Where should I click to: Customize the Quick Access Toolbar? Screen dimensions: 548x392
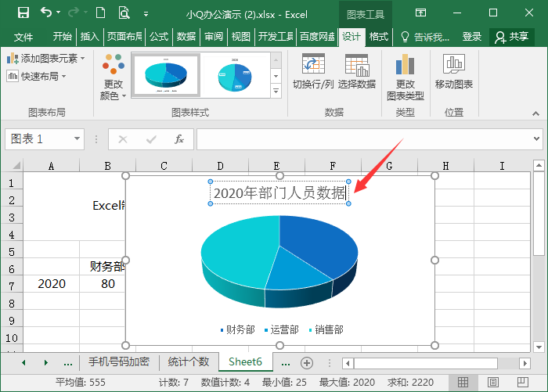(x=146, y=14)
